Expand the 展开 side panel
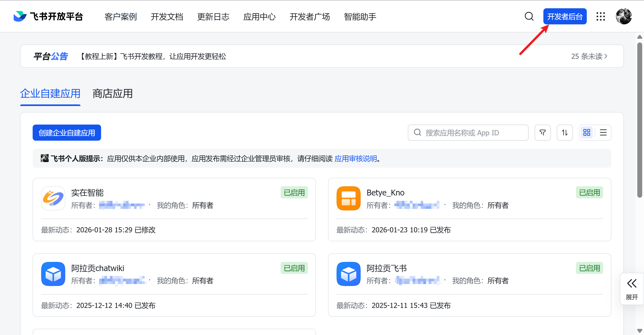 point(631,289)
